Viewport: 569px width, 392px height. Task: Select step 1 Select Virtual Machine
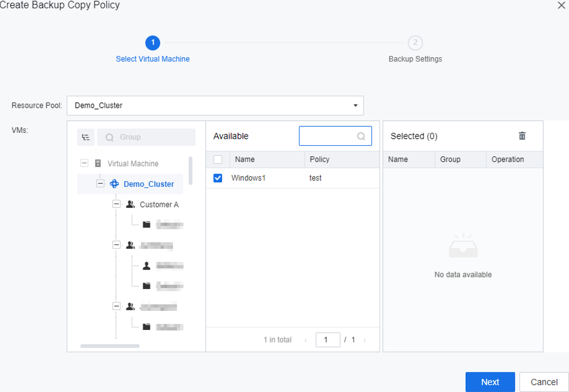[x=152, y=43]
